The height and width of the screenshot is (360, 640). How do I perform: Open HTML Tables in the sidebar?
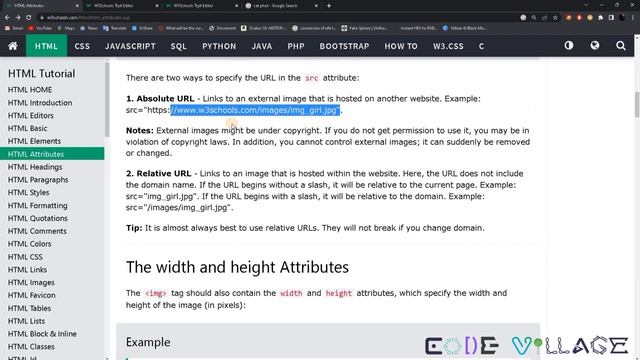tap(52, 308)
